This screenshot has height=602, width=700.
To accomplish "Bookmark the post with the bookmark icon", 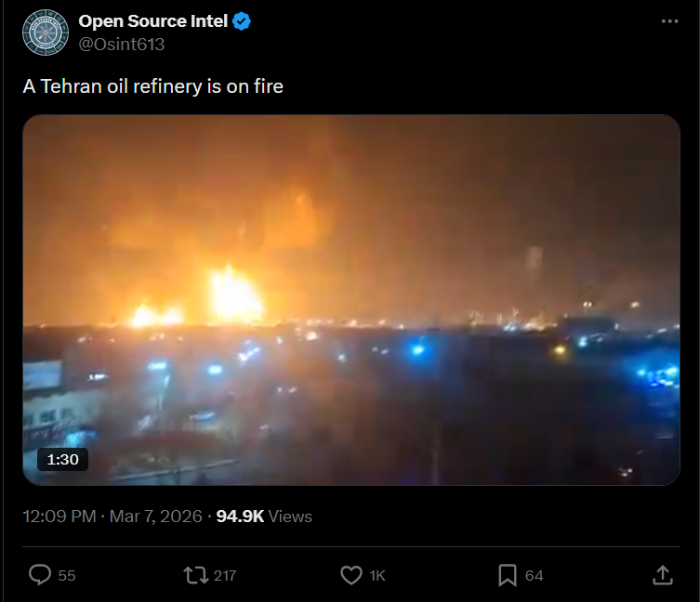I will 508,575.
